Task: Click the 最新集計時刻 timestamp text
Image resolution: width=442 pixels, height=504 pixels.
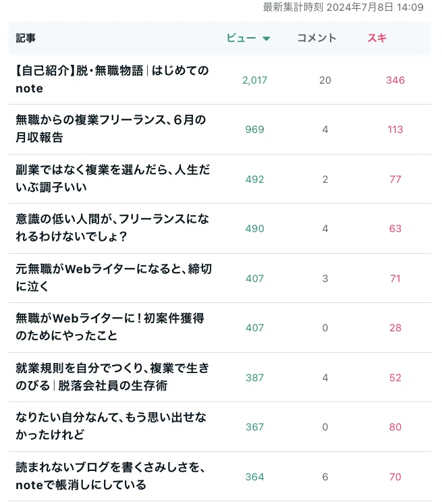Action: [343, 7]
